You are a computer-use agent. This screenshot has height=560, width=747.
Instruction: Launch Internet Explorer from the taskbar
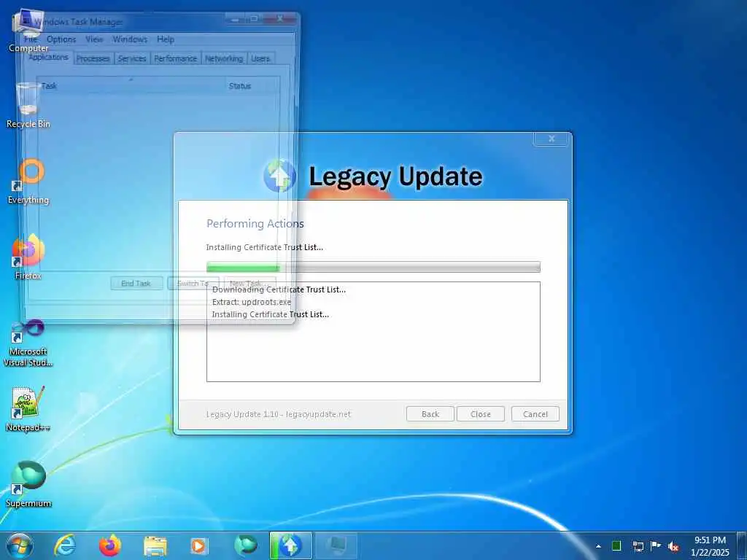tap(65, 545)
